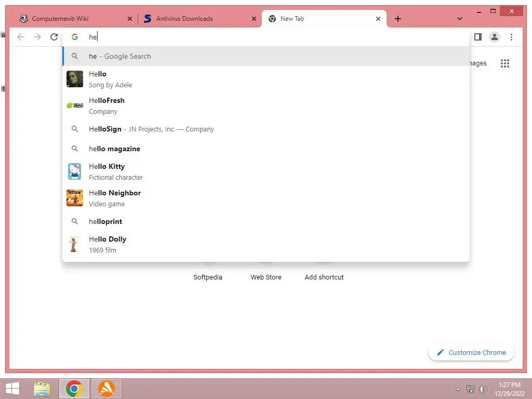This screenshot has width=532, height=399.
Task: Choose Hello Dolly 1969 film suggestion
Action: coord(267,244)
